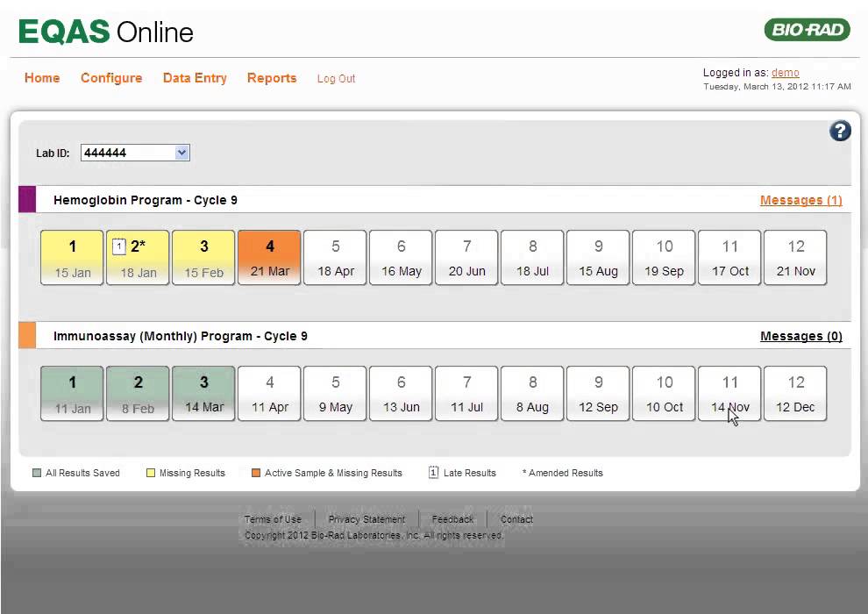The width and height of the screenshot is (868, 614).
Task: Select Hemoglobin sample 10, 19 Sep
Action: pos(665,258)
